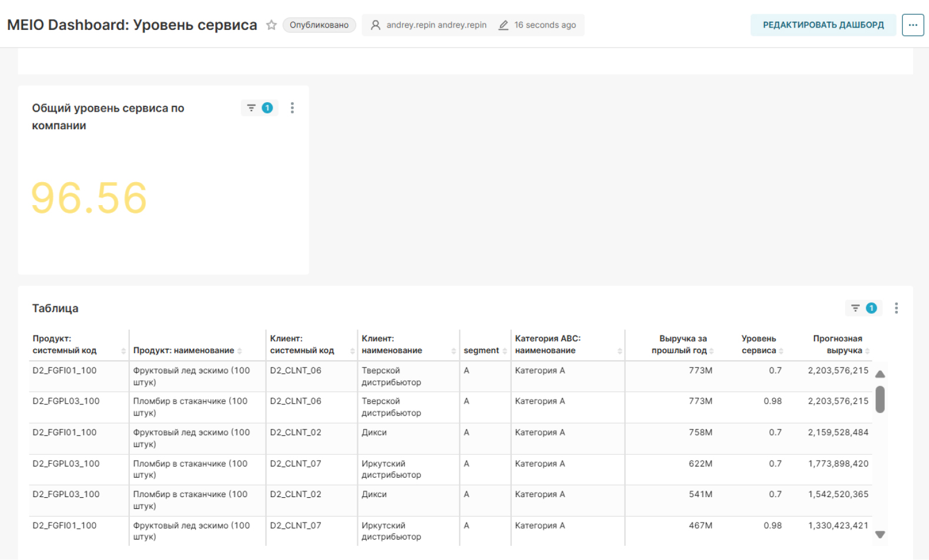Sort table by Продукт: системный код column
This screenshot has width=929, height=560.
pos(65,344)
